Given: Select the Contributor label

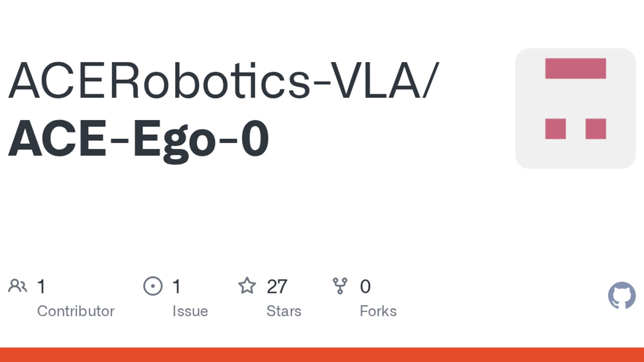Looking at the screenshot, I should [x=76, y=311].
